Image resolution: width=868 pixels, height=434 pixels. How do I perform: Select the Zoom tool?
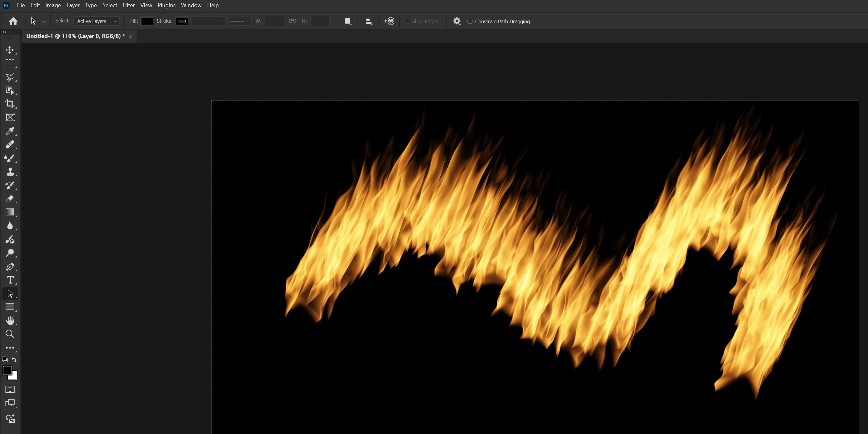pyautogui.click(x=10, y=334)
